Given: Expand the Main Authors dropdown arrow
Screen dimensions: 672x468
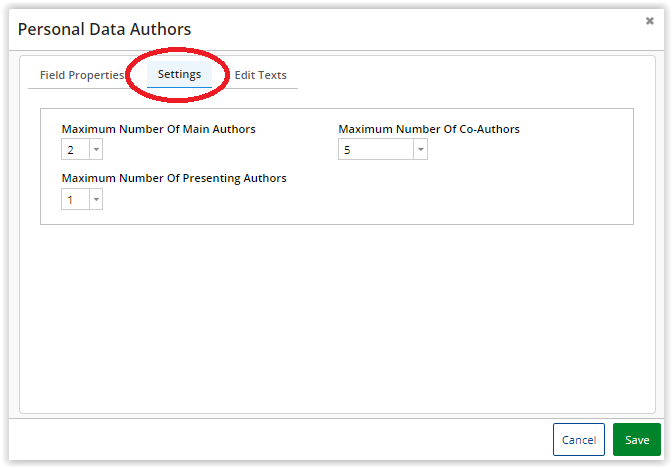Looking at the screenshot, I should (x=96, y=150).
